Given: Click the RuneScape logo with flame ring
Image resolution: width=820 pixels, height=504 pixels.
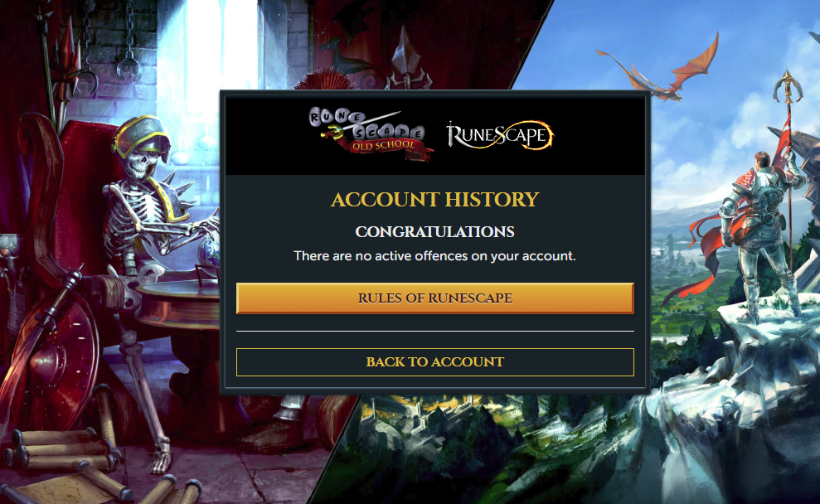Looking at the screenshot, I should 499,135.
